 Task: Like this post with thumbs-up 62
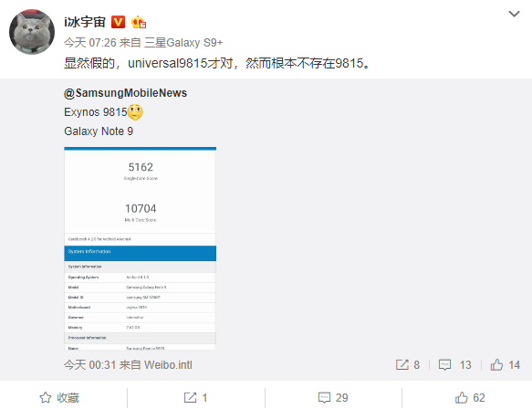[470, 397]
